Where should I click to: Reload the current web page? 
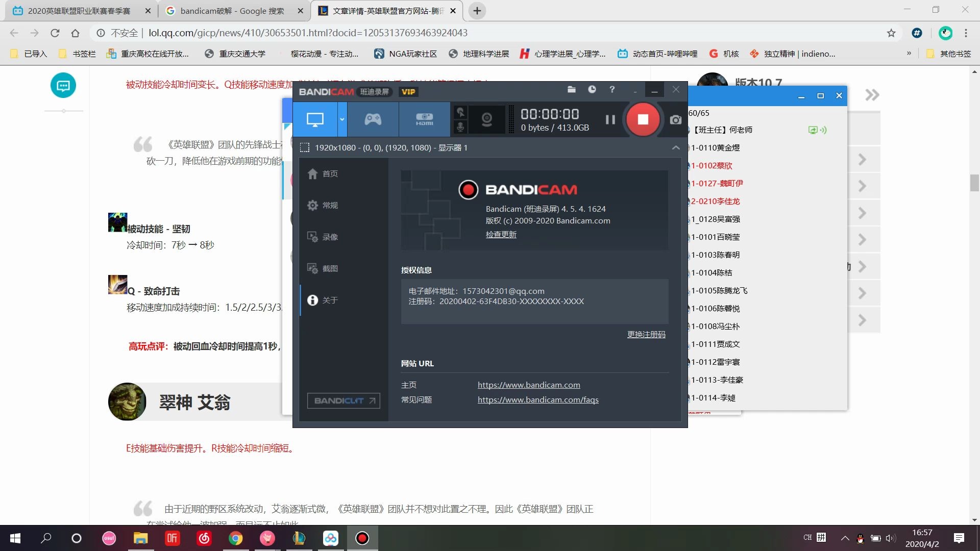point(55,33)
